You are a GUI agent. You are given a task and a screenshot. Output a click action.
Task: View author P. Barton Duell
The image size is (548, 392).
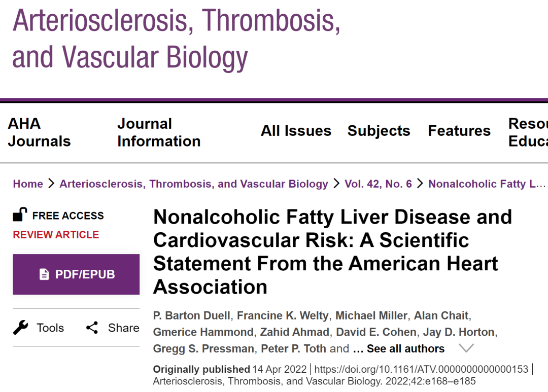click(191, 315)
